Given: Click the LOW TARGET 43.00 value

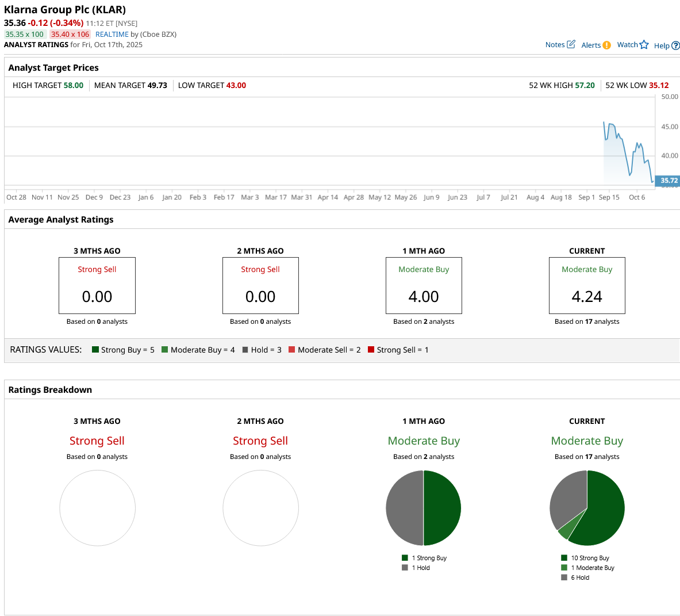Looking at the screenshot, I should (236, 86).
